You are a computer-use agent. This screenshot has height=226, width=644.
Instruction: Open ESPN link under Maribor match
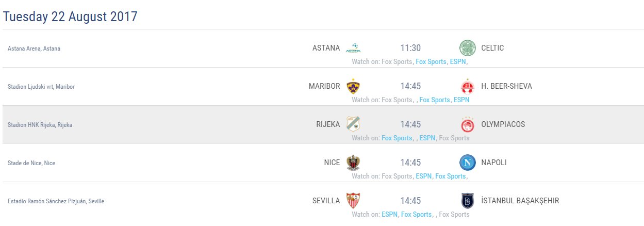[x=461, y=100]
